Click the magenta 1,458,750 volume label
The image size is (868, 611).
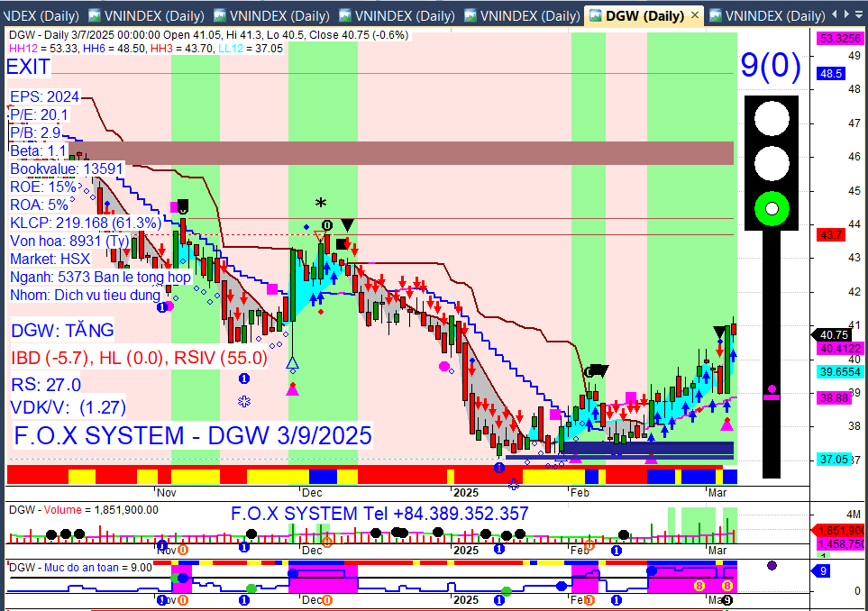click(841, 544)
